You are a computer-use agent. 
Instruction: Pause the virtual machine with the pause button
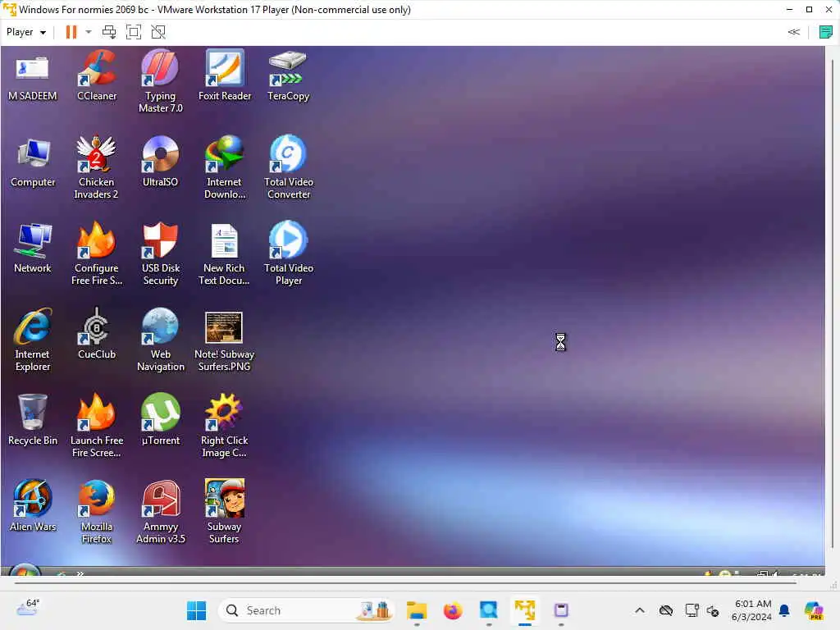click(x=71, y=32)
